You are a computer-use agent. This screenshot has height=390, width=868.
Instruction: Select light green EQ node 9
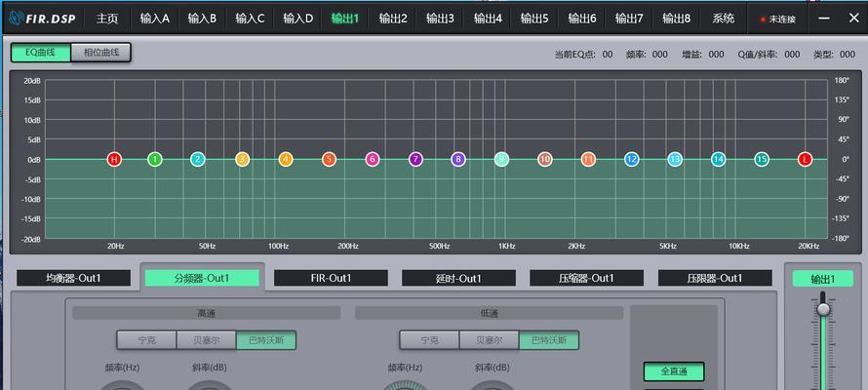pos(501,159)
